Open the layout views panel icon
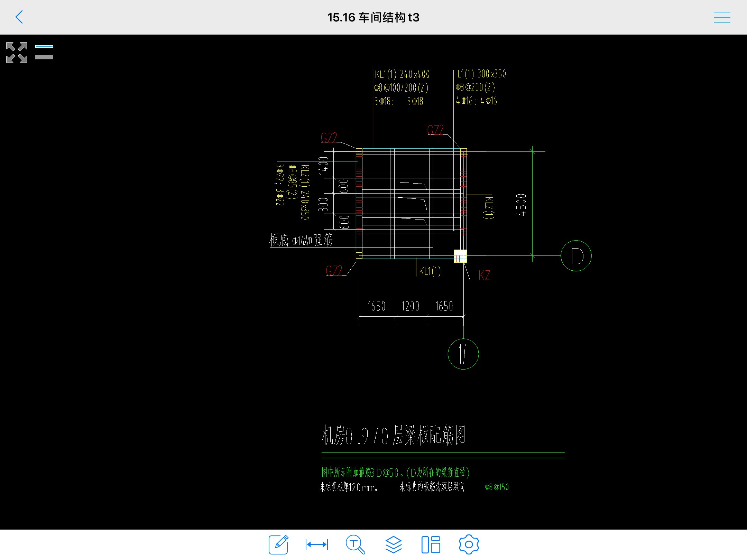Viewport: 747px width, 560px height. coord(431,544)
